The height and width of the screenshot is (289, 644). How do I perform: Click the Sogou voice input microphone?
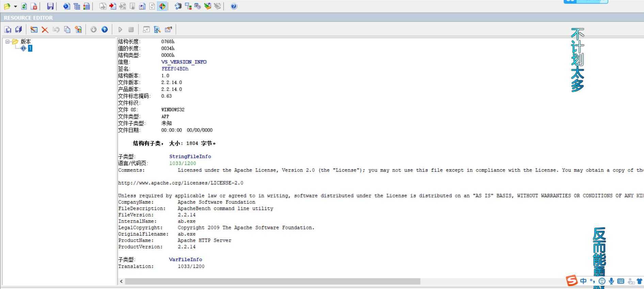pos(611,281)
